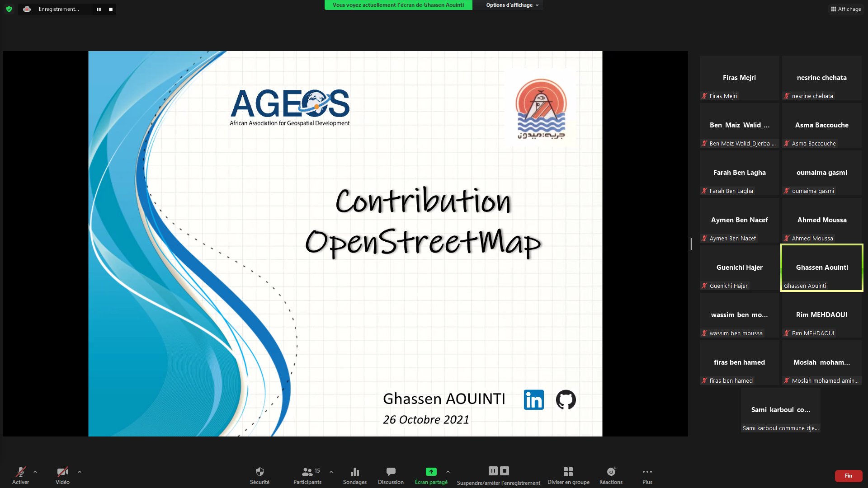This screenshot has height=488, width=868.
Task: Click the LinkedIn icon on the slide
Action: 534,400
